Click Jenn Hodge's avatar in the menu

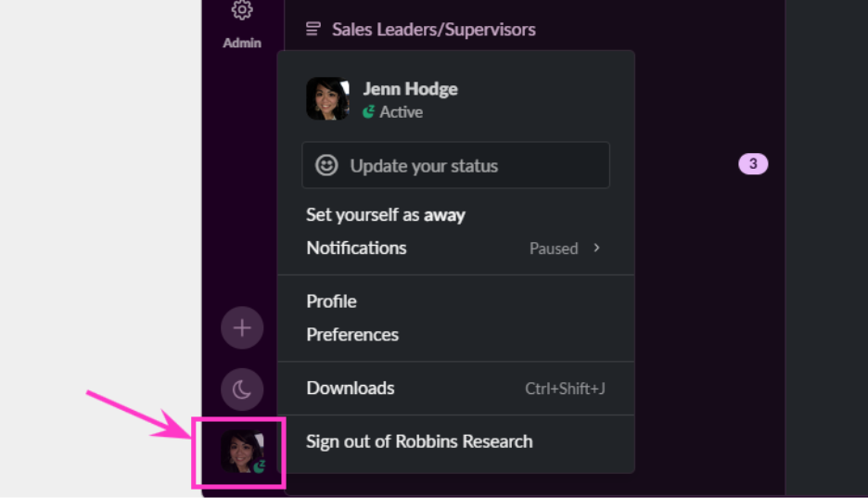tap(327, 98)
